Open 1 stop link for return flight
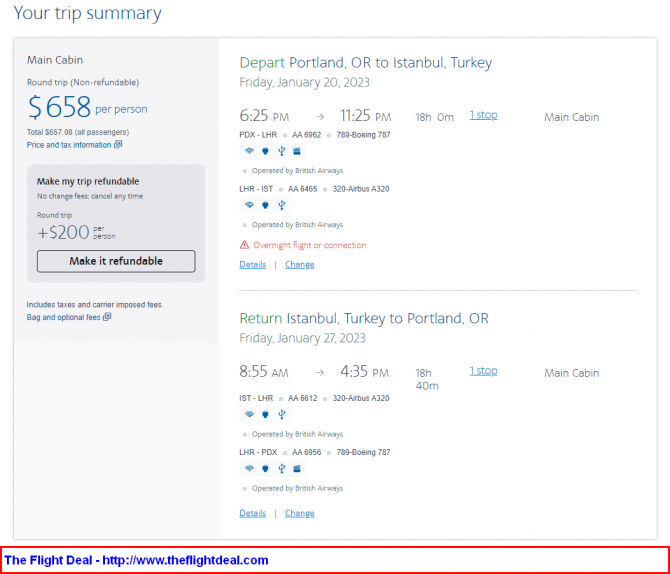Viewport: 670px width, 574px height. pyautogui.click(x=483, y=371)
